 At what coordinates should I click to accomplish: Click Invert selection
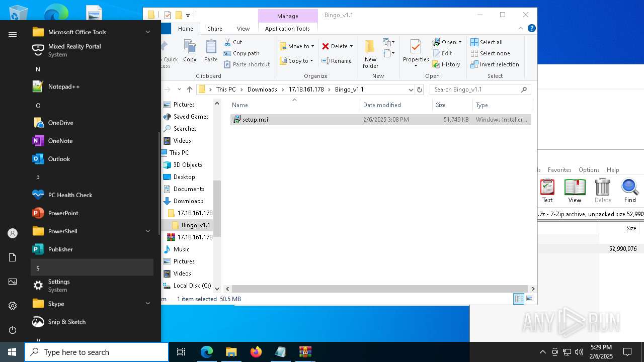coord(495,64)
